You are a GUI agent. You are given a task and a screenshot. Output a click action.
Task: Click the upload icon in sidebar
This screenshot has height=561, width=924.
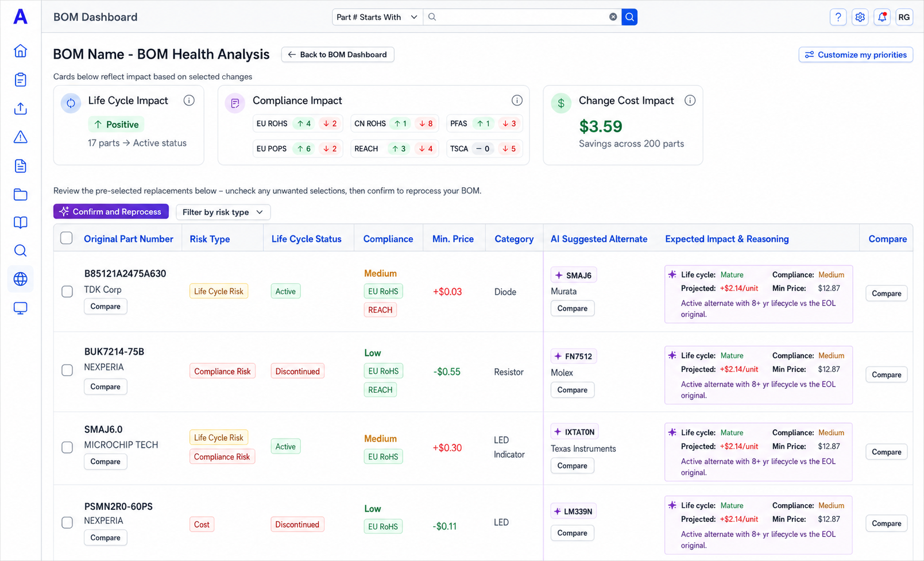pos(20,109)
